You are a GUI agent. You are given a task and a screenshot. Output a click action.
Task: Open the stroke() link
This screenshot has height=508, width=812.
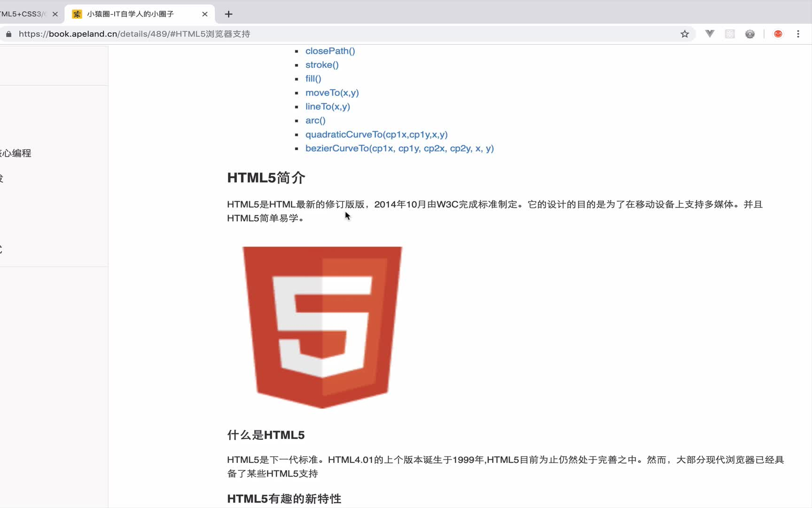322,65
